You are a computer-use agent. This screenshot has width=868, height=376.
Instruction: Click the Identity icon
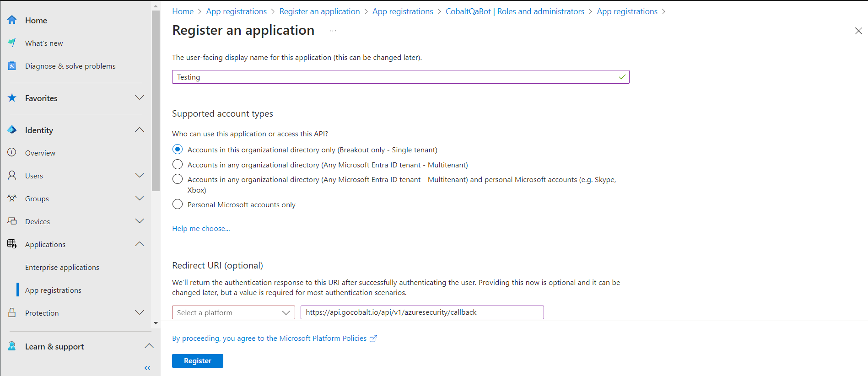click(x=12, y=130)
